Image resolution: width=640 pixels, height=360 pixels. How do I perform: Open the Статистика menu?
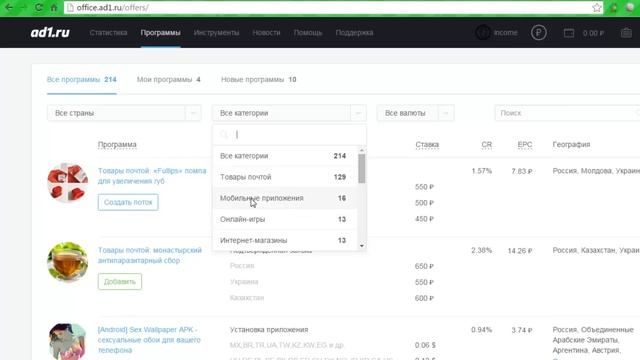(108, 33)
